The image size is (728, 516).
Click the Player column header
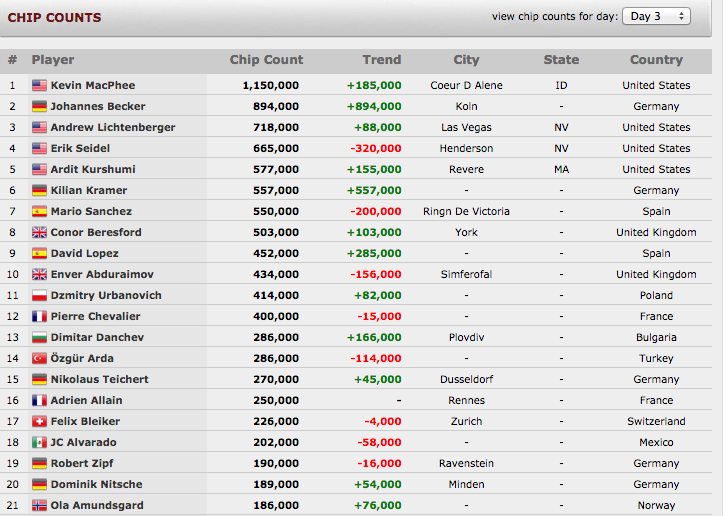pyautogui.click(x=53, y=60)
